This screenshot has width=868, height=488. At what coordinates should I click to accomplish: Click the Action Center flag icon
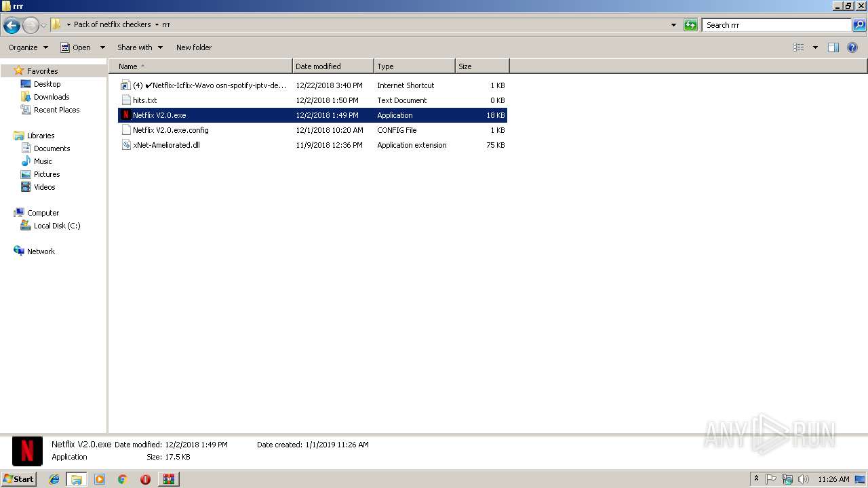771,479
